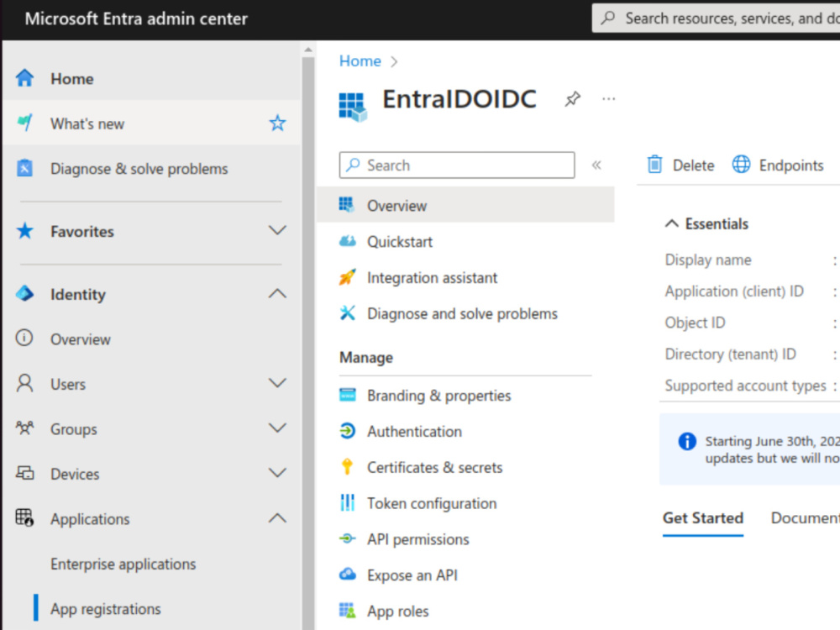Click the Integration assistant rocket icon
Viewport: 840px width, 630px height.
(x=347, y=277)
